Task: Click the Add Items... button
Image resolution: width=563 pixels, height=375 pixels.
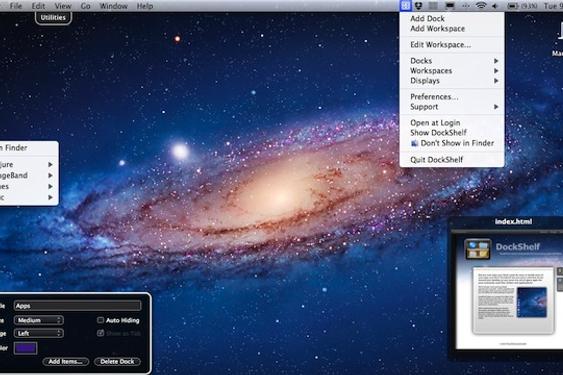Action: [x=65, y=361]
